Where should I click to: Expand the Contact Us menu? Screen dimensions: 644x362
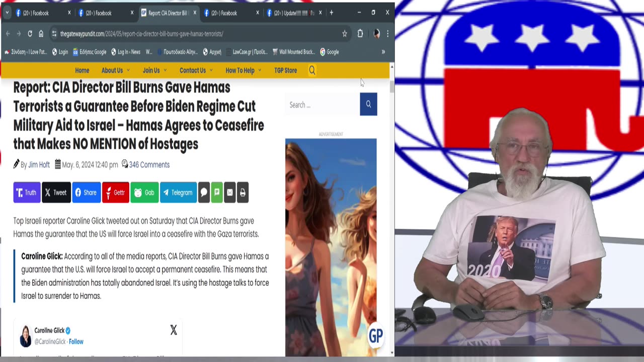(x=196, y=70)
